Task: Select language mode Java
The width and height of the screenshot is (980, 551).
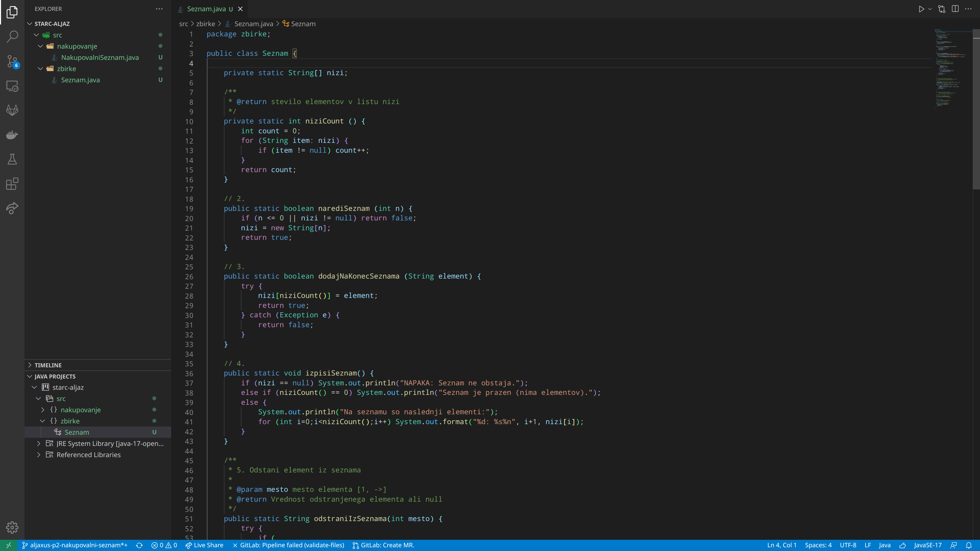Action: point(884,545)
